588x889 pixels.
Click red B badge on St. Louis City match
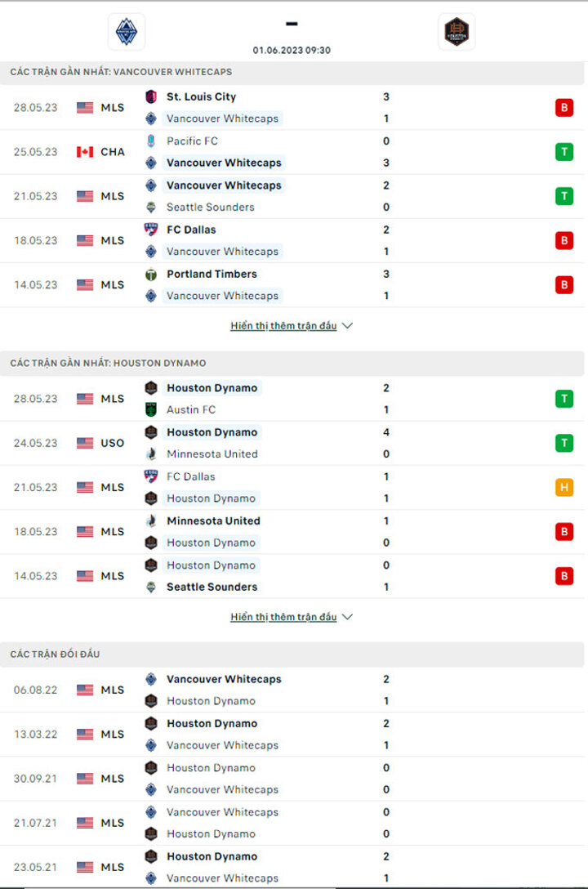[x=564, y=108]
